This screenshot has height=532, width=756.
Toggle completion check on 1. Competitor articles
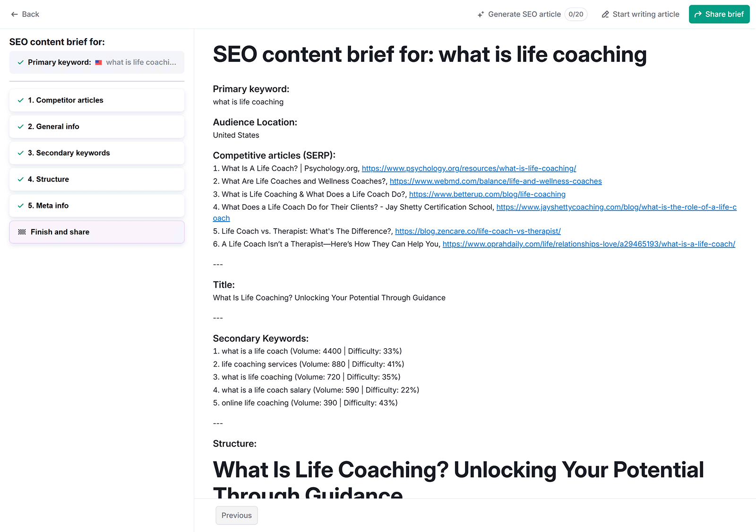pyautogui.click(x=20, y=100)
